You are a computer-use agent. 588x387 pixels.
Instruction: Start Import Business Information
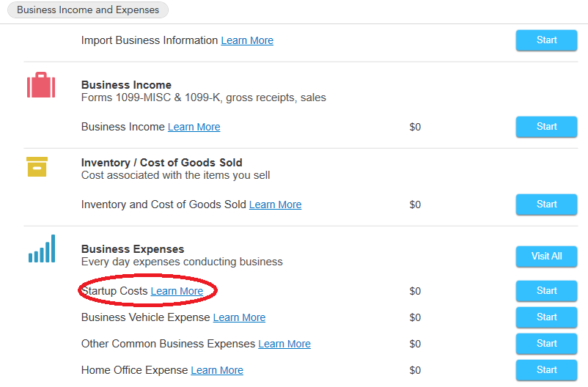[546, 40]
